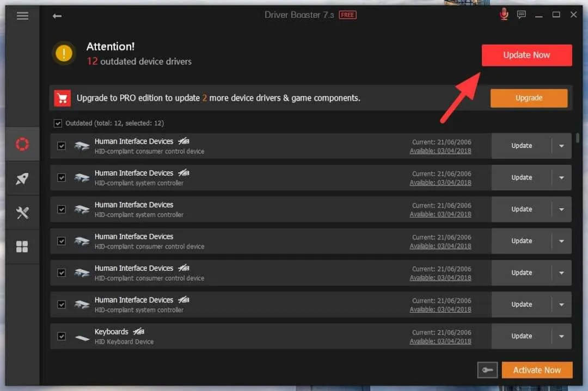Screen dimensions: 588x391
Task: Update the unbadged HID-compliant system controller
Action: (522, 209)
